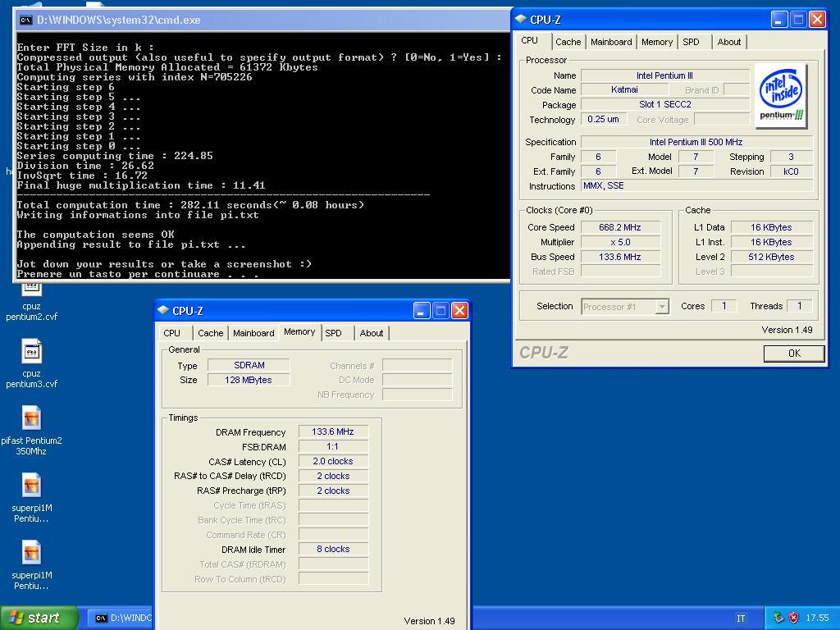Open the Windows Start menu
The height and width of the screenshot is (630, 840).
pos(39,618)
